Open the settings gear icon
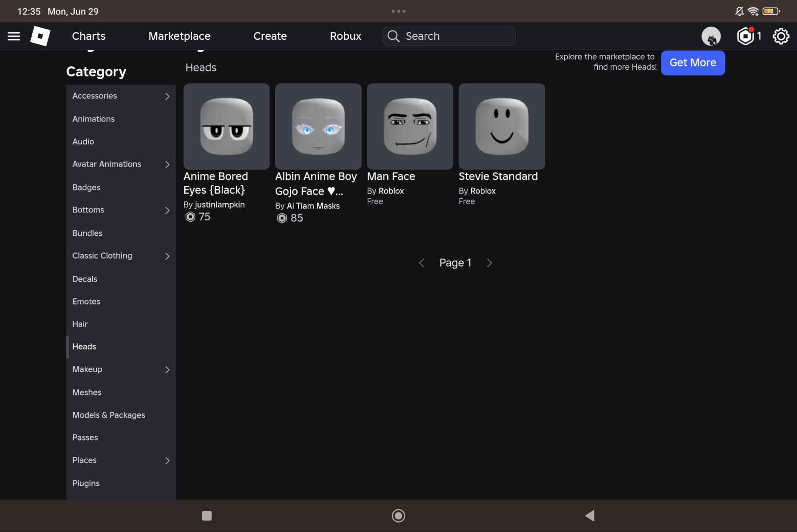The width and height of the screenshot is (797, 532). click(780, 36)
